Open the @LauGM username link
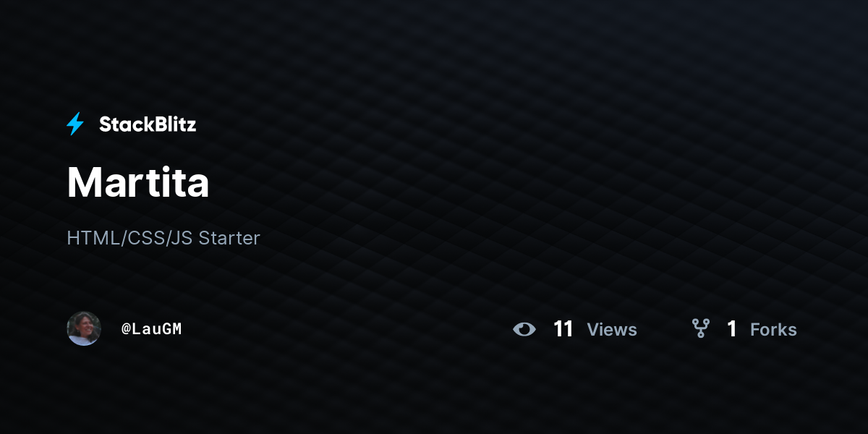 click(x=151, y=329)
